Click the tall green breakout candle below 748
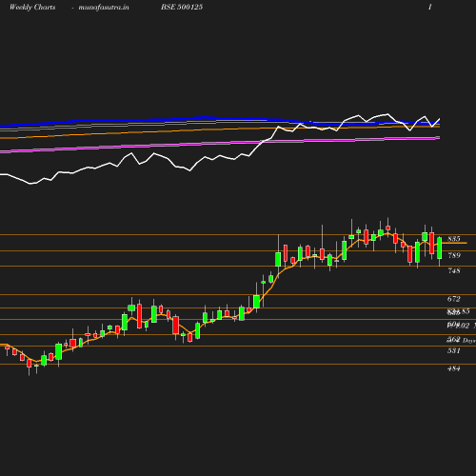 click(256, 302)
